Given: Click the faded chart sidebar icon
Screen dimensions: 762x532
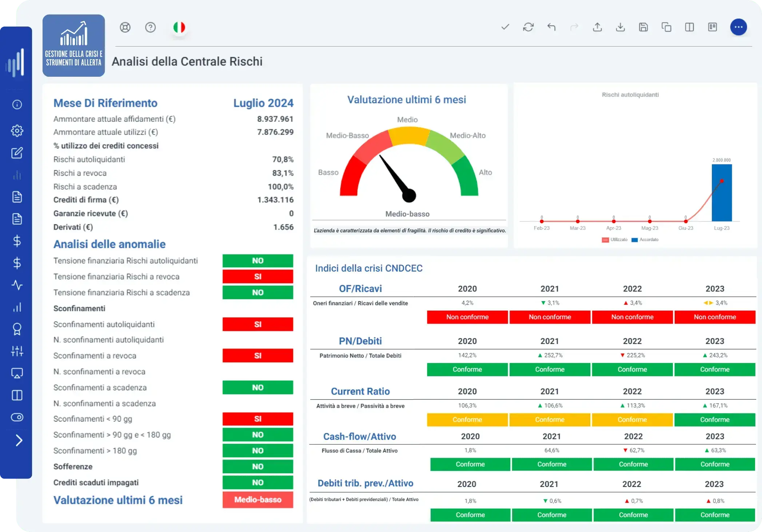Looking at the screenshot, I should (17, 175).
